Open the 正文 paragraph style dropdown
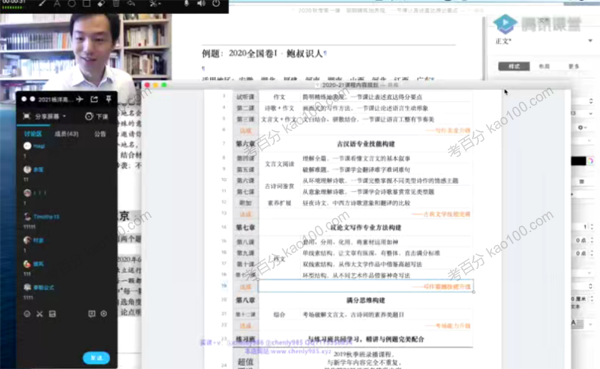The image size is (600, 369). (543, 41)
